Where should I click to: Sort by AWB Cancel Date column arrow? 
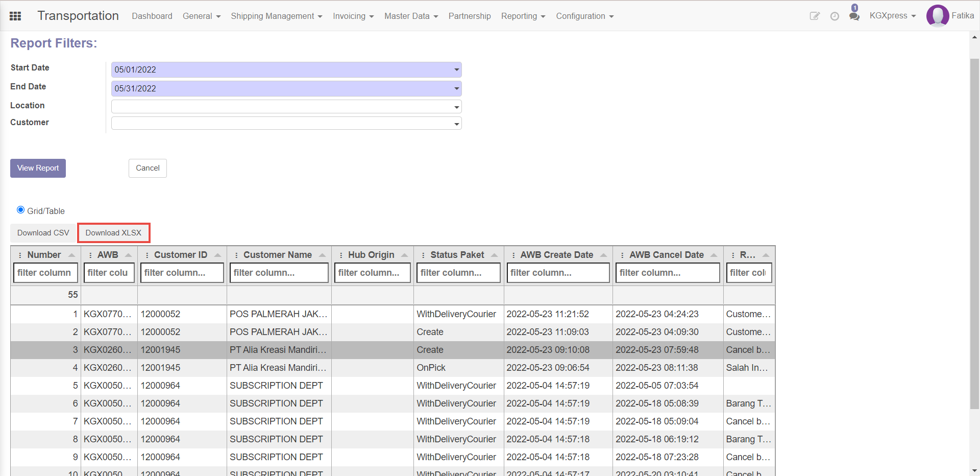coord(714,255)
